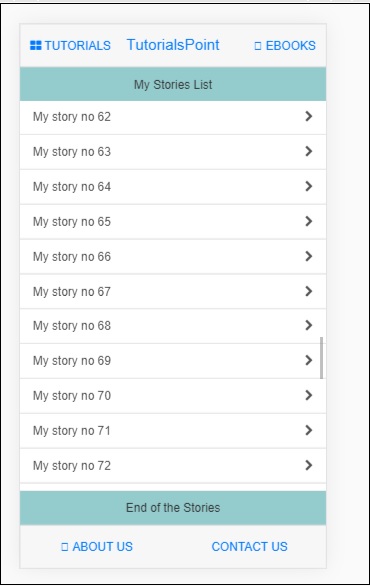The height and width of the screenshot is (586, 370).
Task: Click the list's vertical scrollbar thumb
Action: click(321, 358)
